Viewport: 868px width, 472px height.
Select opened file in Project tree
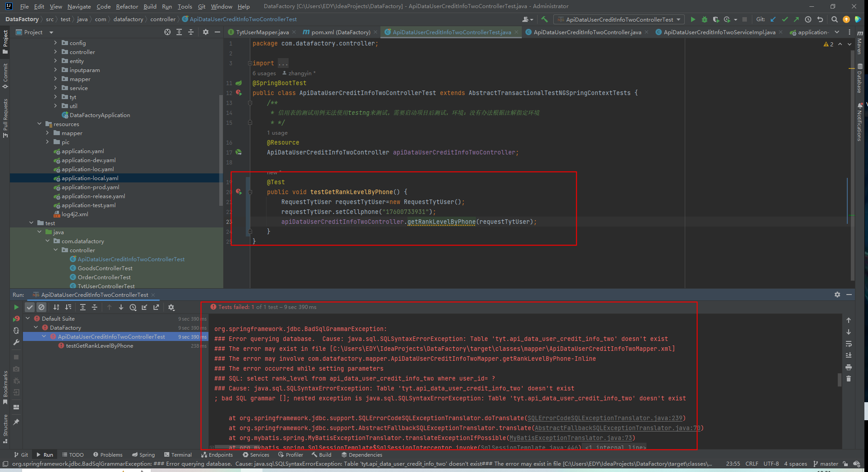click(x=167, y=32)
